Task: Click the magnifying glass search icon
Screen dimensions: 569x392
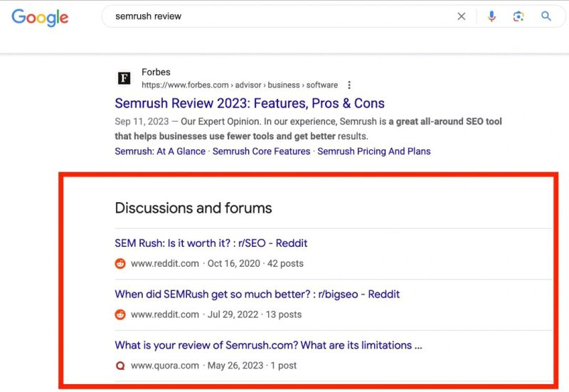Action: point(546,16)
